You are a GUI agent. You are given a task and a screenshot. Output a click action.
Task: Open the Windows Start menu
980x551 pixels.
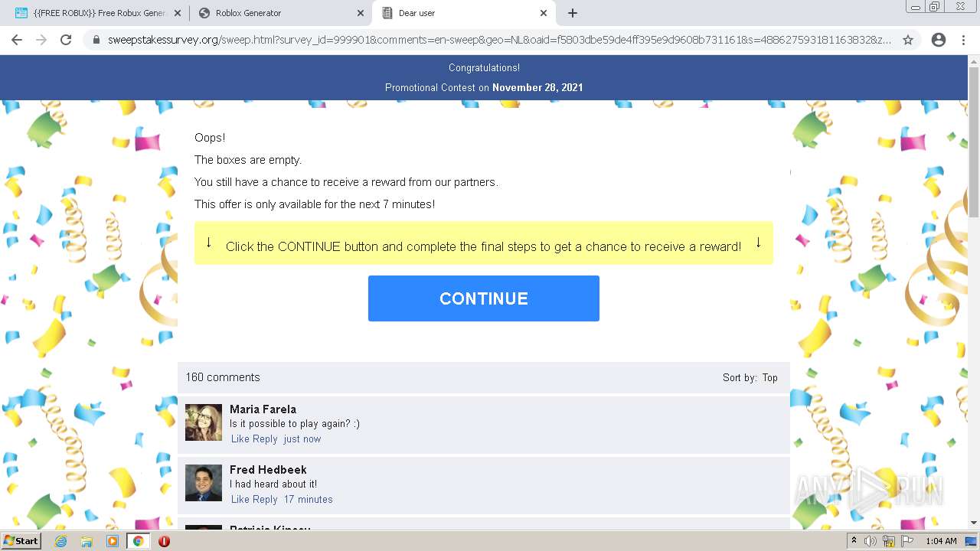[x=21, y=541]
